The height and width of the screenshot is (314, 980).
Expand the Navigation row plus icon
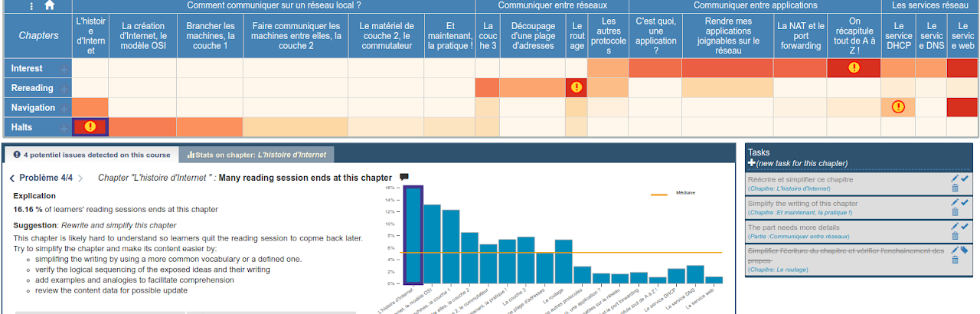pos(64,108)
